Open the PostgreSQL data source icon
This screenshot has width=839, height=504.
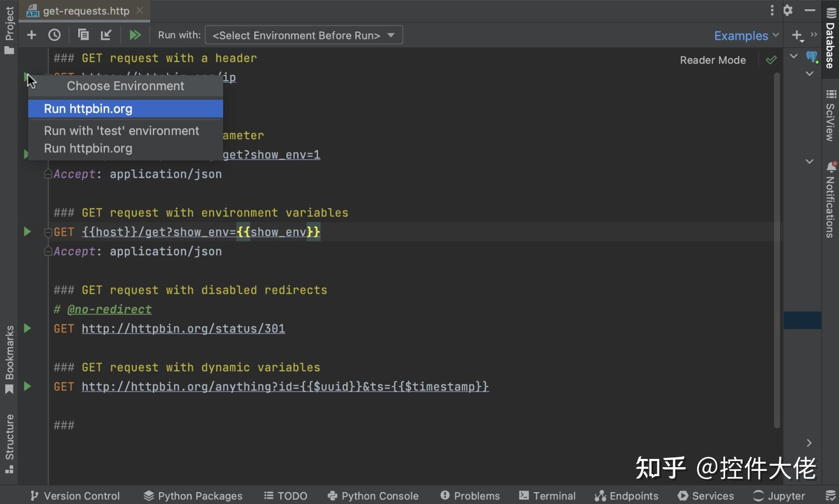point(812,57)
